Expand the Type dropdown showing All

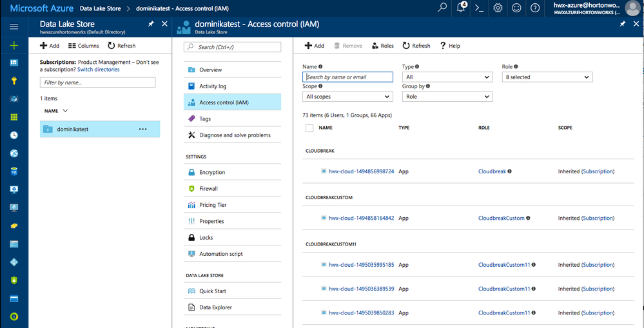[447, 77]
